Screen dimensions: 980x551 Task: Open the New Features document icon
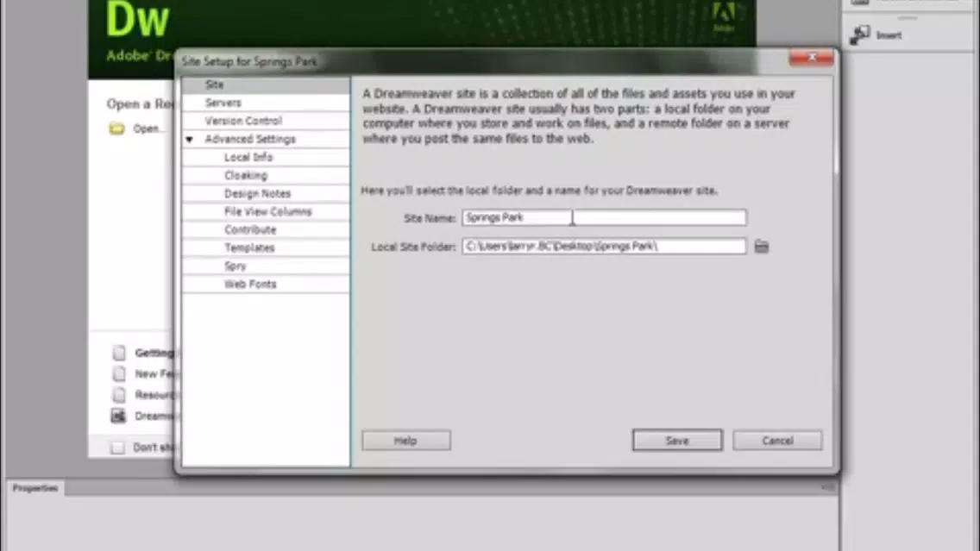[119, 374]
